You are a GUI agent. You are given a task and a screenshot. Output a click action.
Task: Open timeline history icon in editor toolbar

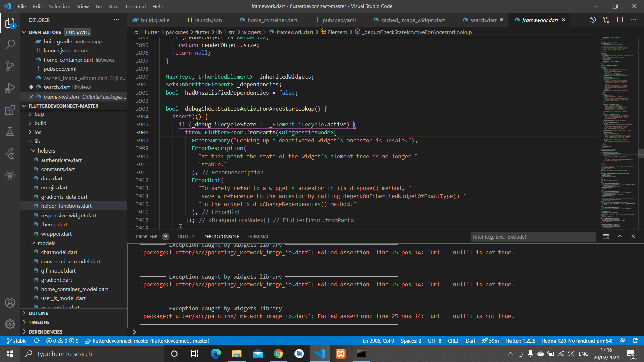[593, 20]
